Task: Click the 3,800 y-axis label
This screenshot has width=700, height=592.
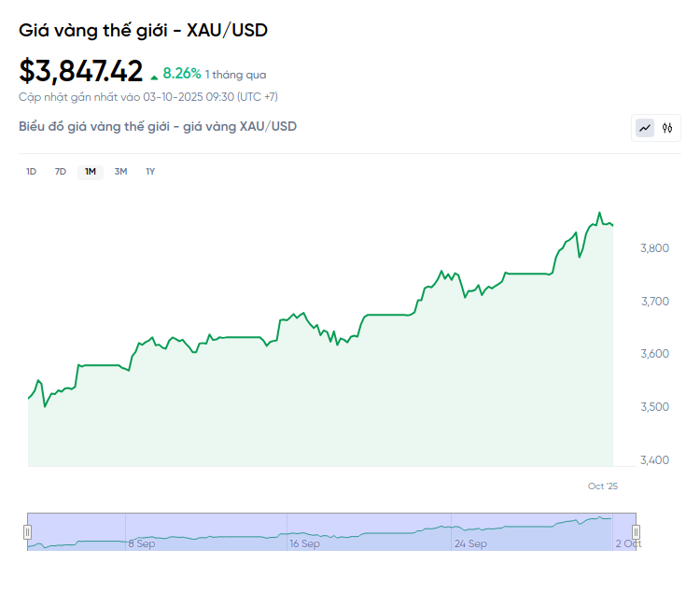Action: [x=653, y=248]
